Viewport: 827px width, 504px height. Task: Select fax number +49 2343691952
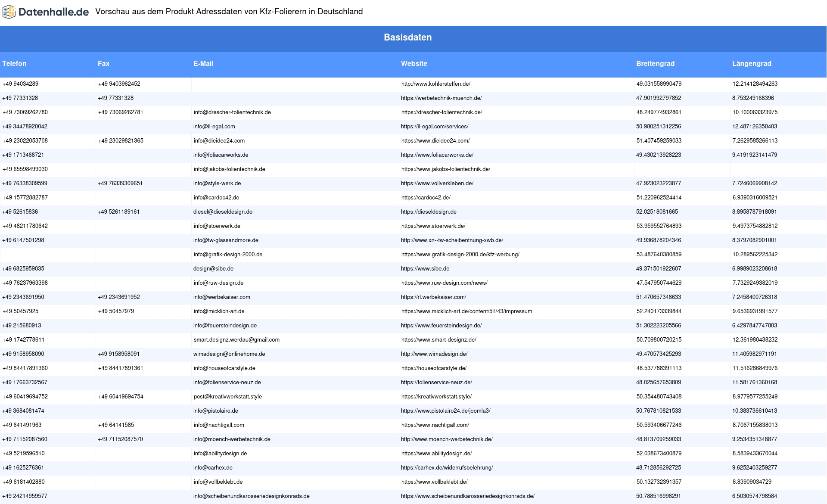(119, 297)
